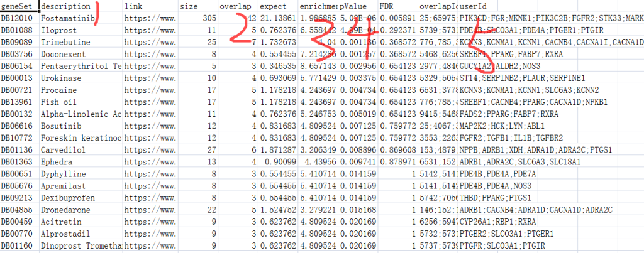Click FDR value 0.869608
The width and height of the screenshot is (644, 253).
point(397,150)
